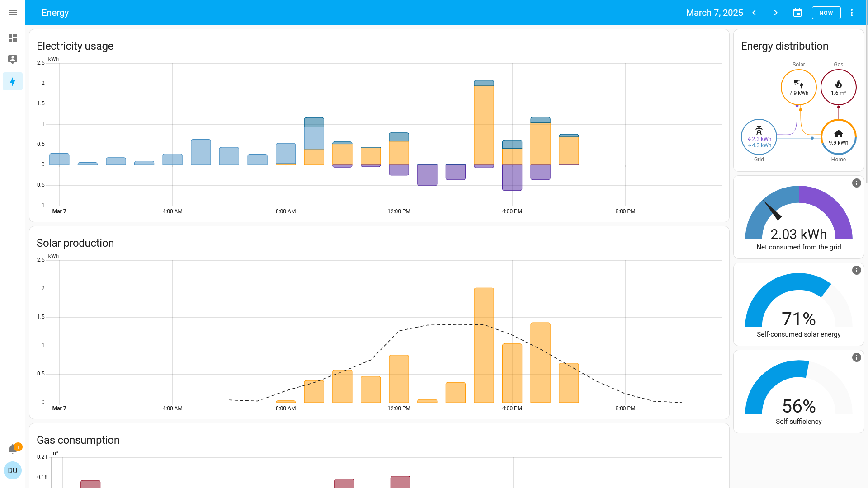The width and height of the screenshot is (868, 488).
Task: Click the tallest solar production bar
Action: [x=484, y=345]
